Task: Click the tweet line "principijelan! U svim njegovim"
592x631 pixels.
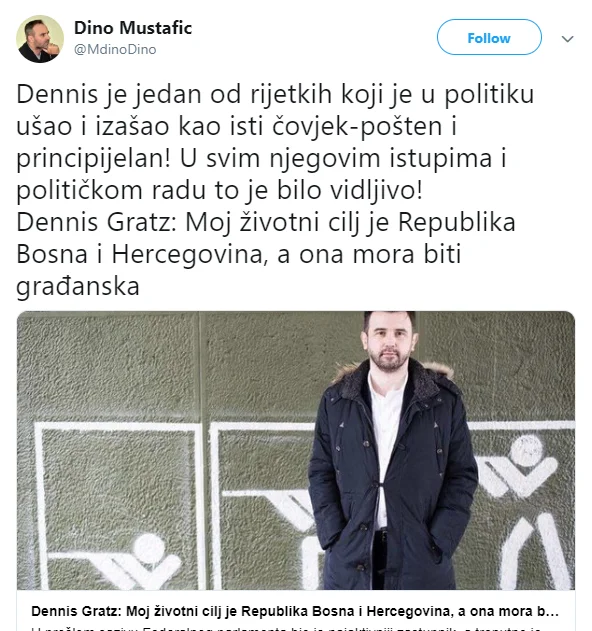Action: (x=261, y=158)
